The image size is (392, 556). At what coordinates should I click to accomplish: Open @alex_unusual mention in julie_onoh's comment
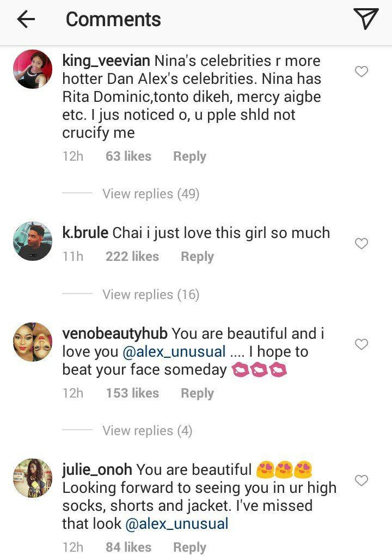pos(177,524)
